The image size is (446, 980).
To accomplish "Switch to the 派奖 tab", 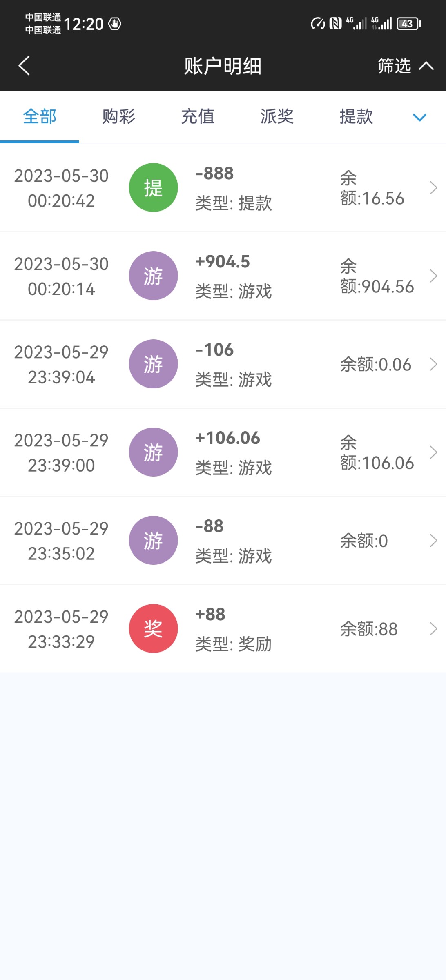I will pyautogui.click(x=277, y=117).
